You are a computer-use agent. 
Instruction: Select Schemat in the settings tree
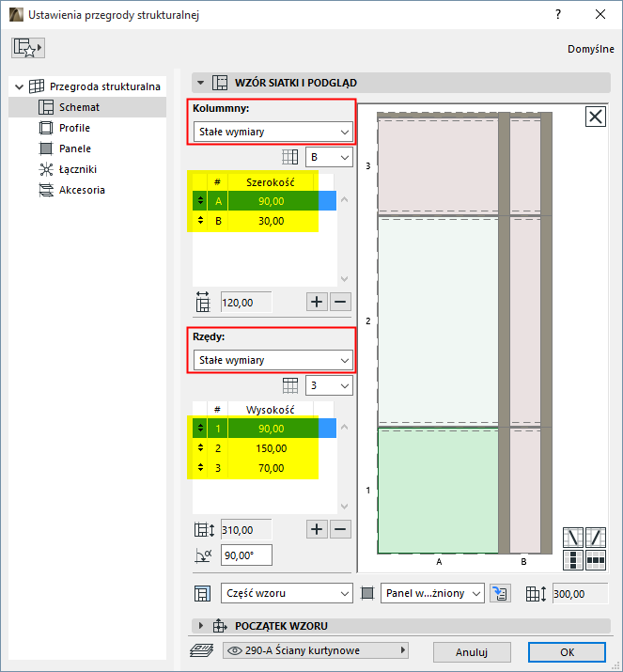[87, 107]
